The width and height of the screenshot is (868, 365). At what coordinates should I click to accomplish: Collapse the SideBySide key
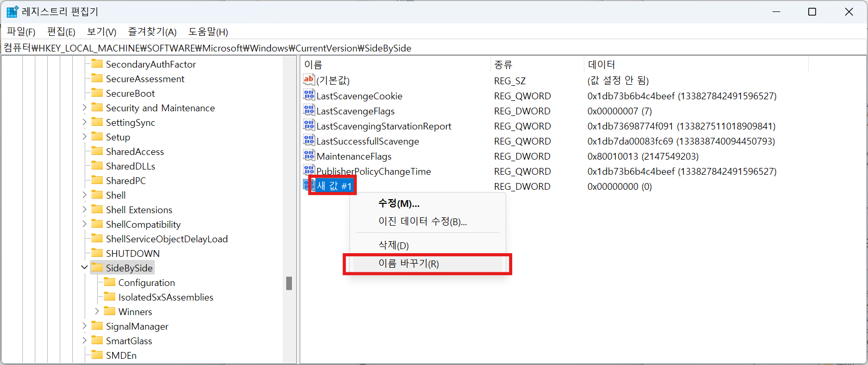click(85, 268)
